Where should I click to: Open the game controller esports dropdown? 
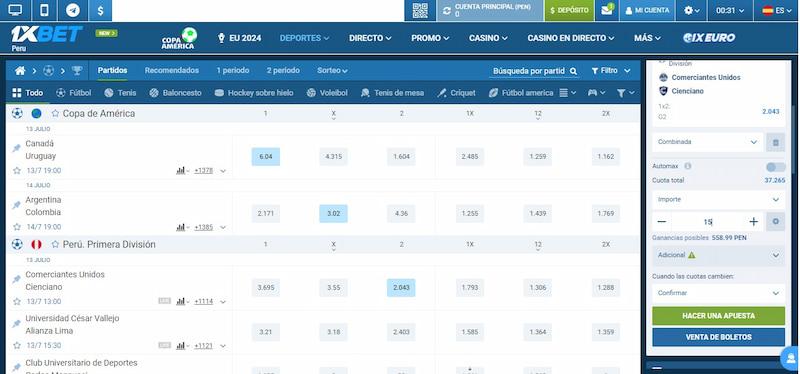[x=596, y=93]
